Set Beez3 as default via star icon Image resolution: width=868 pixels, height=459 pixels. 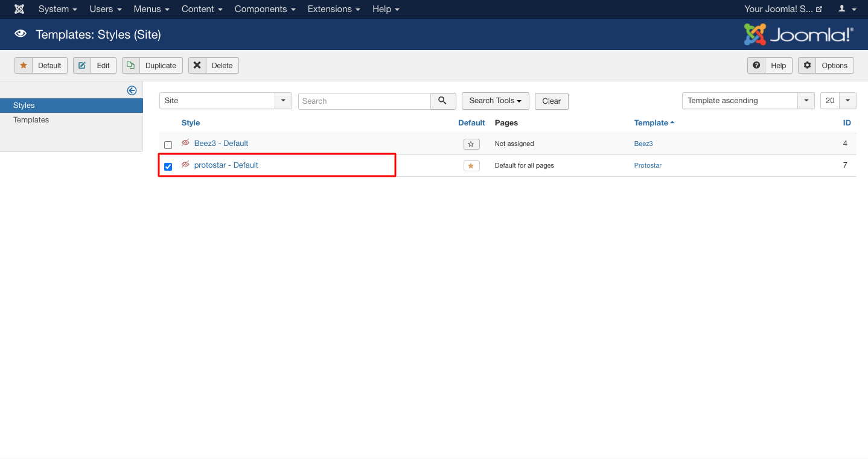pos(471,144)
